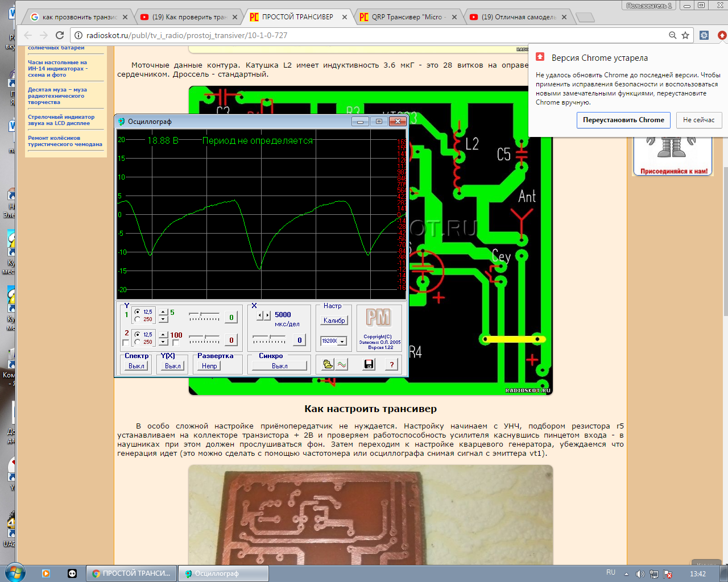Open Windows Start menu orb
The image size is (728, 582).
click(x=15, y=573)
